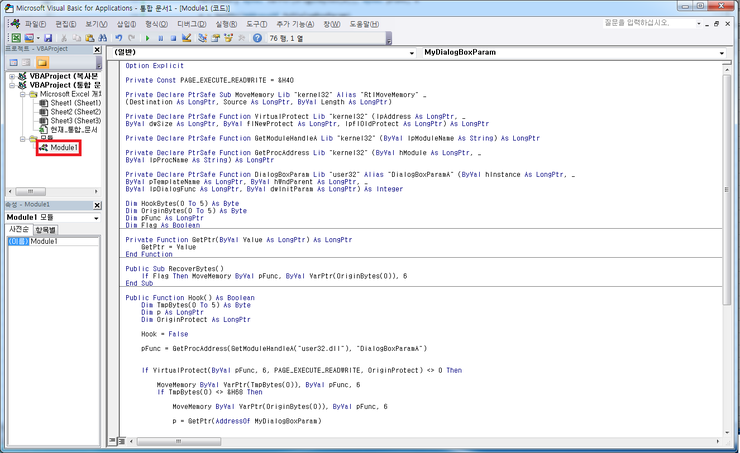
Task: Expand the Module1 properties object dropdown
Action: click(96, 217)
